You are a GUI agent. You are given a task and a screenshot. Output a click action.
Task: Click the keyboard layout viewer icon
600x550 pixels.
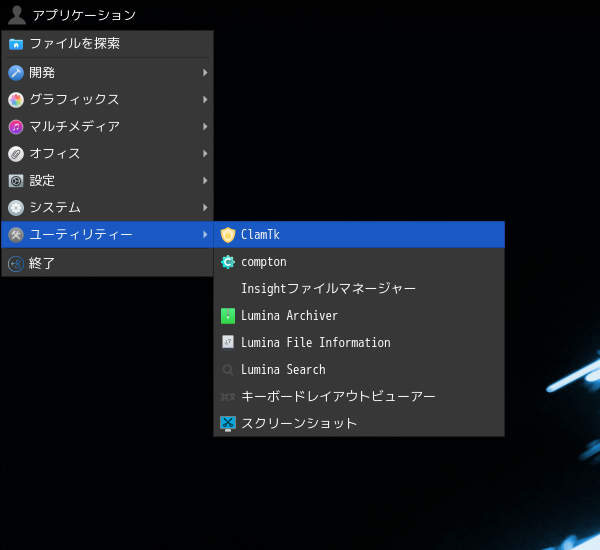click(x=228, y=397)
